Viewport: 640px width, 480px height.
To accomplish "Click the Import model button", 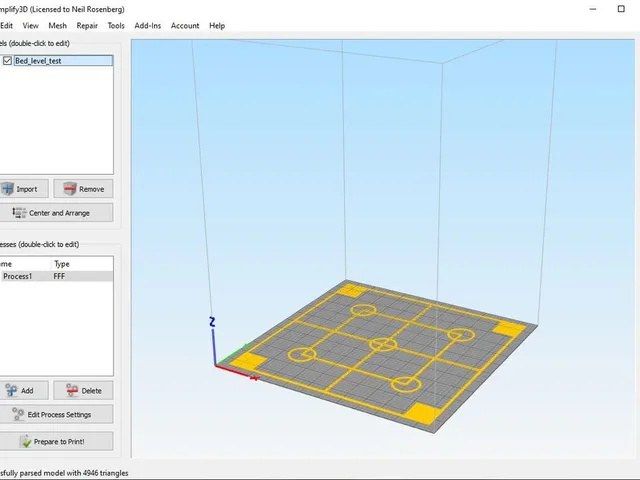I will (24, 189).
